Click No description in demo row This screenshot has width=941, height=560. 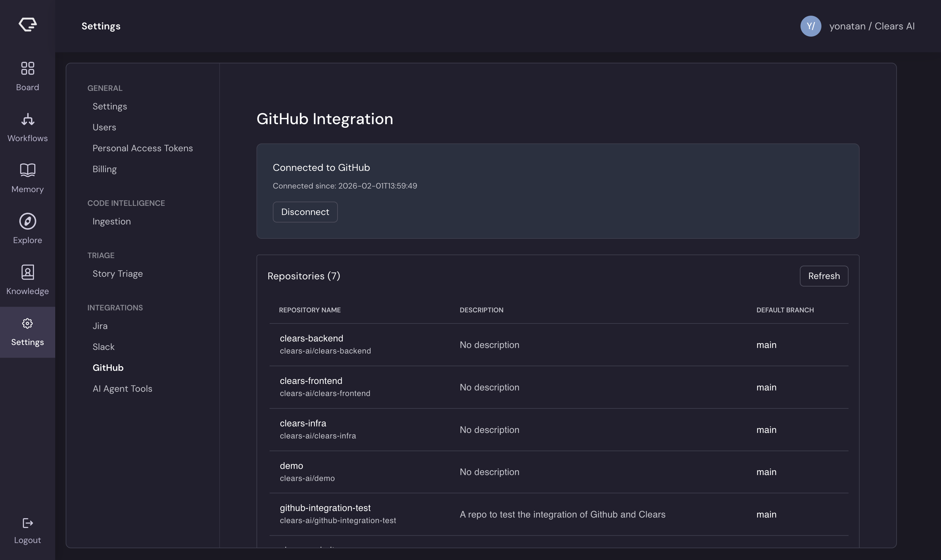[x=489, y=472]
